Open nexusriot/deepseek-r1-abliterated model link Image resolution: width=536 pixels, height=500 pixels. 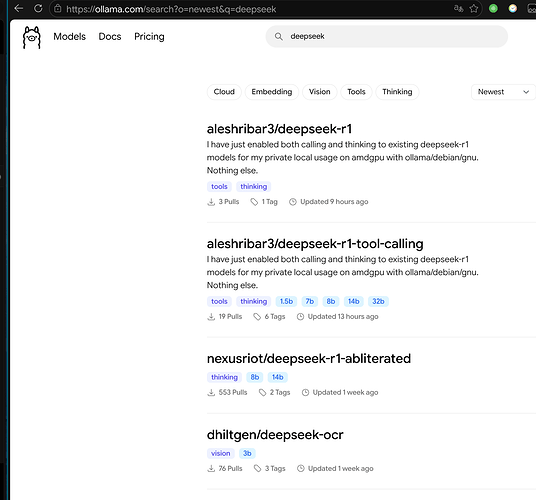309,359
